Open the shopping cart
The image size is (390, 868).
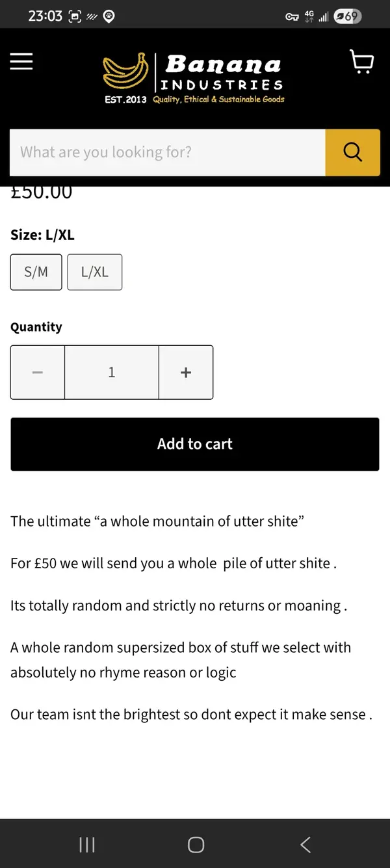(x=361, y=62)
